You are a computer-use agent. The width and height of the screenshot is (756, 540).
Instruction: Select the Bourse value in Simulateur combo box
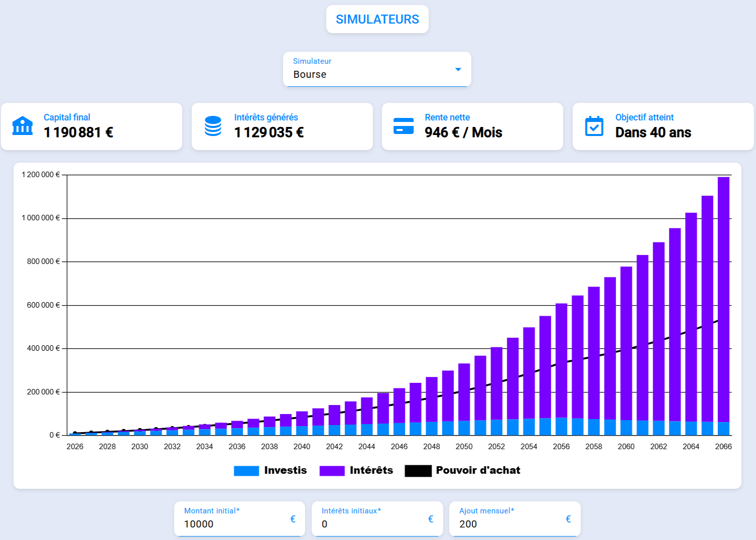click(x=310, y=74)
